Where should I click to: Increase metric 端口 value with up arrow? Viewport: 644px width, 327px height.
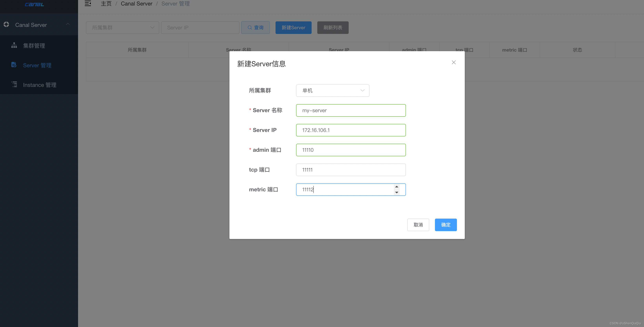pos(397,187)
